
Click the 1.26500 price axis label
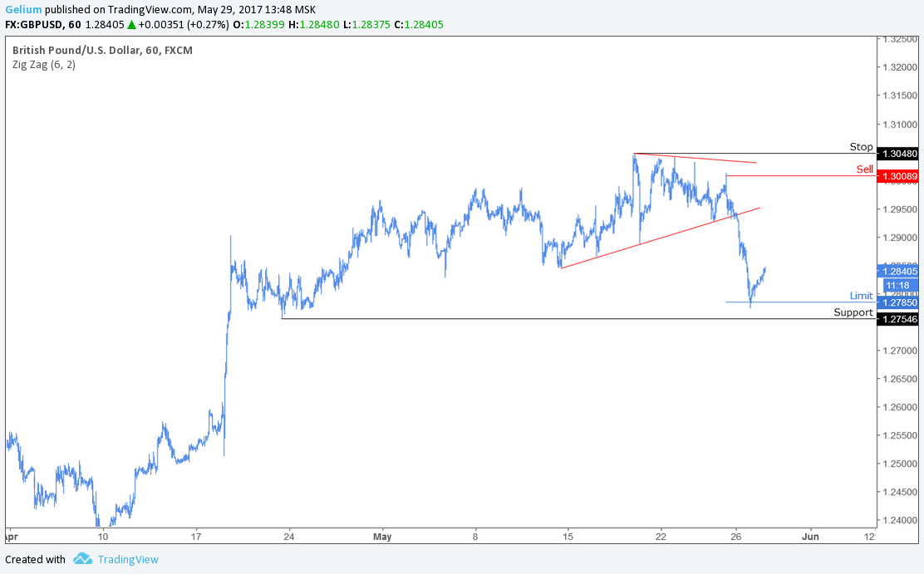tap(900, 379)
